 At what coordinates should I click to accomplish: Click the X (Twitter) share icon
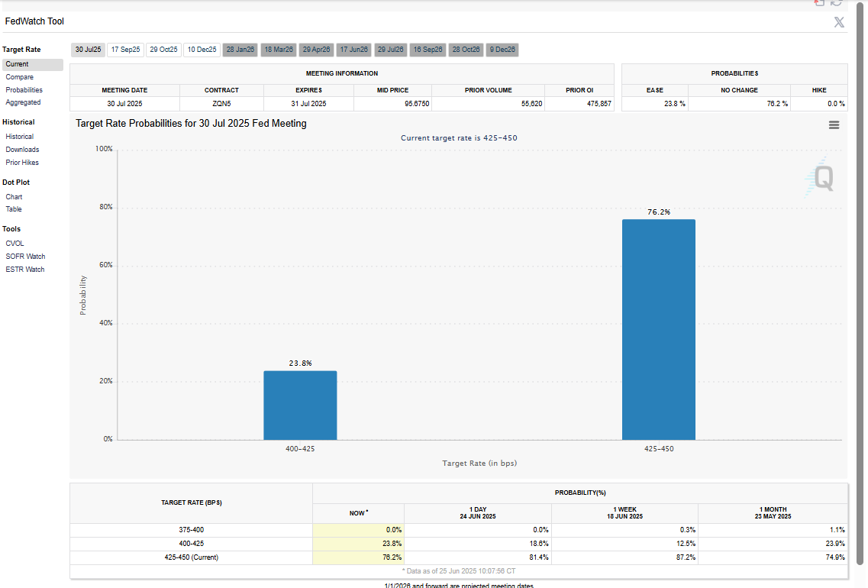tap(839, 22)
